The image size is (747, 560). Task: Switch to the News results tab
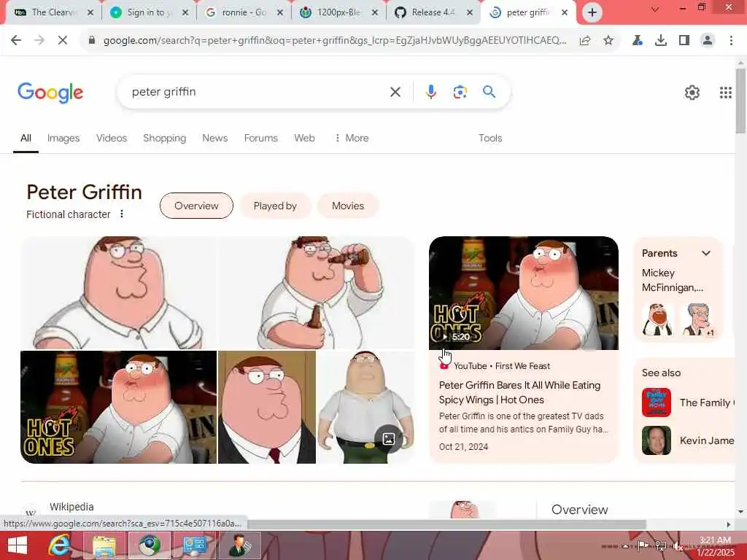pos(215,138)
